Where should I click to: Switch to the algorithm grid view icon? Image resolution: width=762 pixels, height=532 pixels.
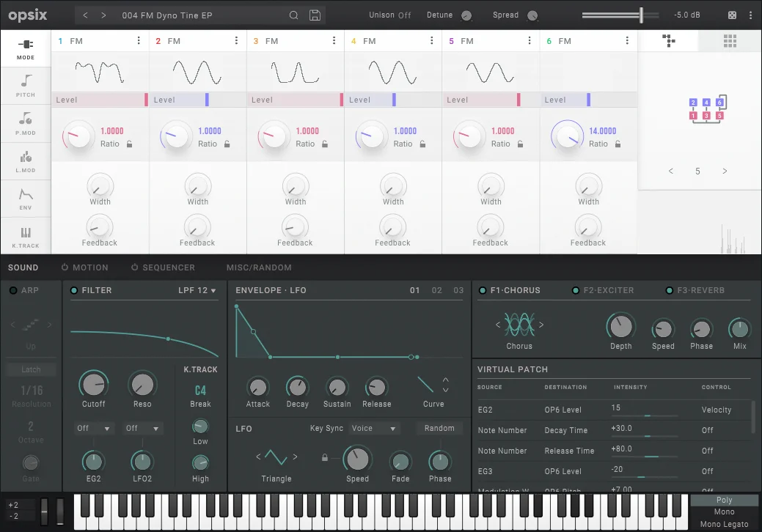730,41
